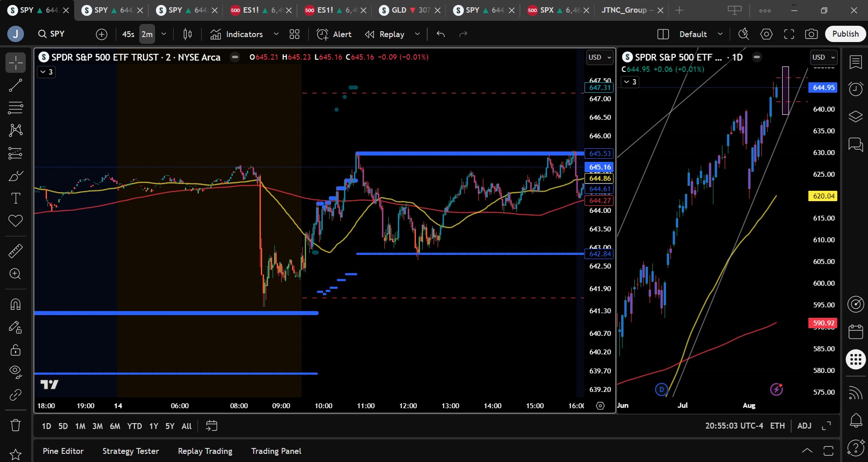
Task: Open the chats panel icon
Action: [x=856, y=145]
